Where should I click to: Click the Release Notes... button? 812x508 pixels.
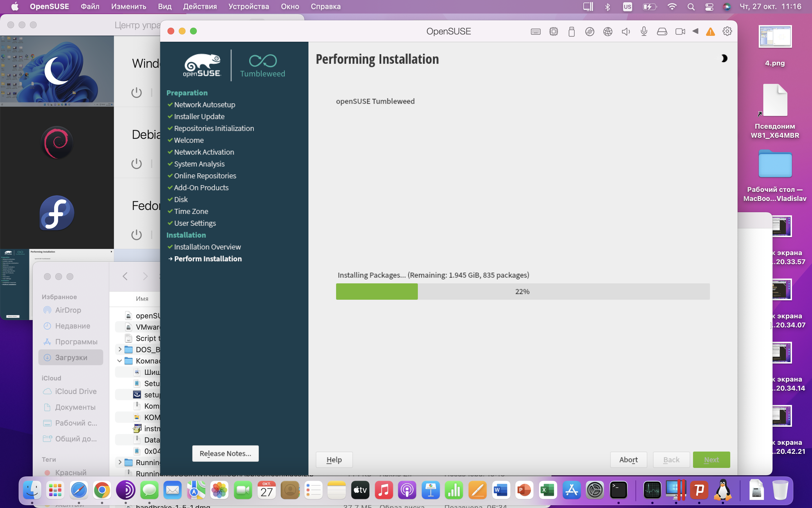226,453
